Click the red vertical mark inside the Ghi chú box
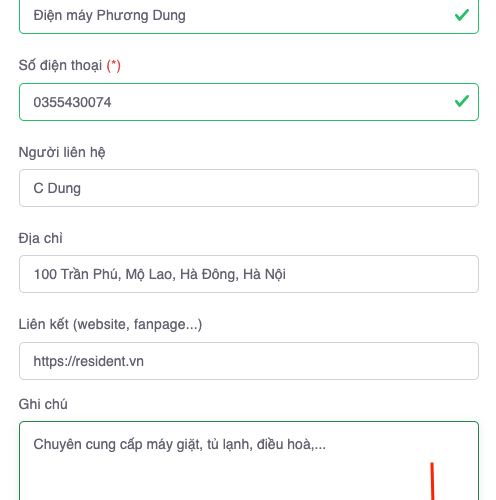 [432, 481]
